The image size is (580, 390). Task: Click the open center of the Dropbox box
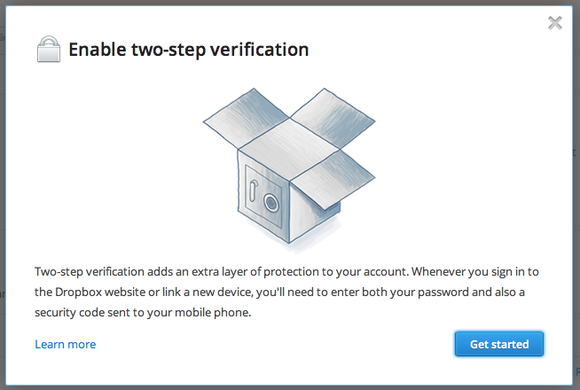point(289,150)
